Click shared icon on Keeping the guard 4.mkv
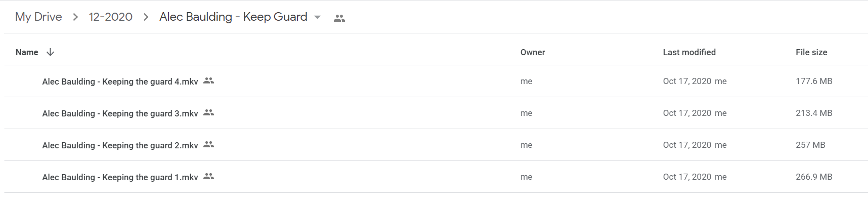Image resolution: width=868 pixels, height=204 pixels. point(208,80)
